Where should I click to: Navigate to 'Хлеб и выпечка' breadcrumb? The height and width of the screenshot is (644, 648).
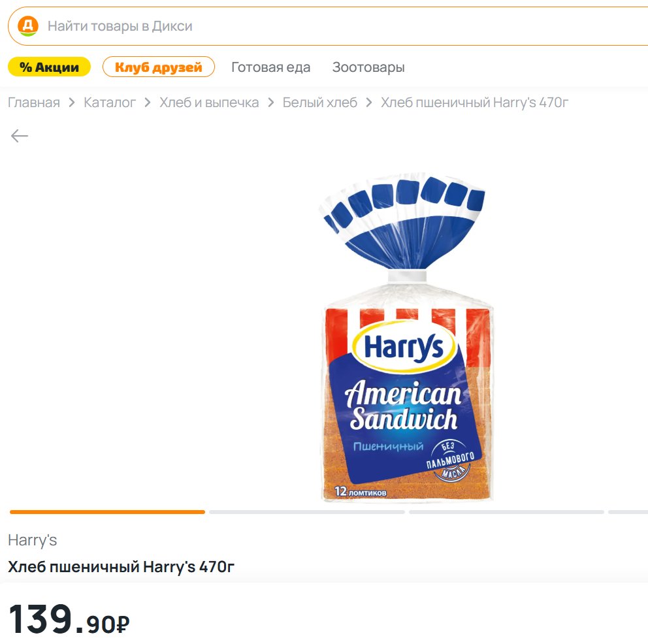coord(209,103)
